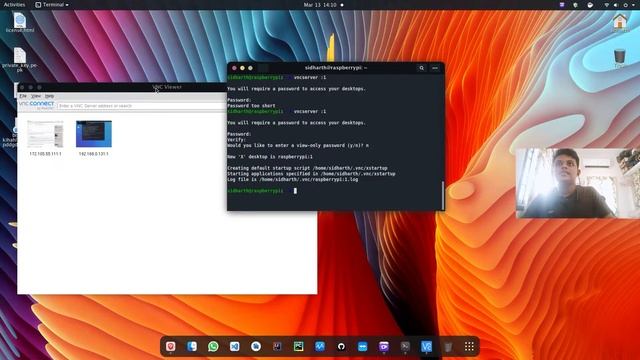Open the File menu in VNC Viewer
The image size is (640, 360).
[23, 96]
